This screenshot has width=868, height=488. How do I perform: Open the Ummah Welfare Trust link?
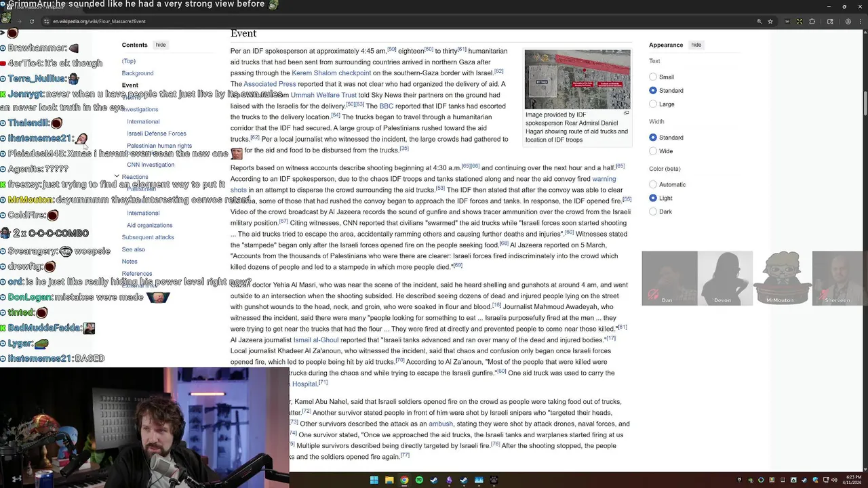pyautogui.click(x=323, y=95)
